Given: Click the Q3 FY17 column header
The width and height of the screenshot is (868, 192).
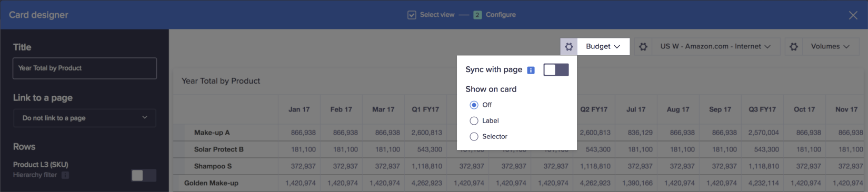Looking at the screenshot, I should 762,109.
